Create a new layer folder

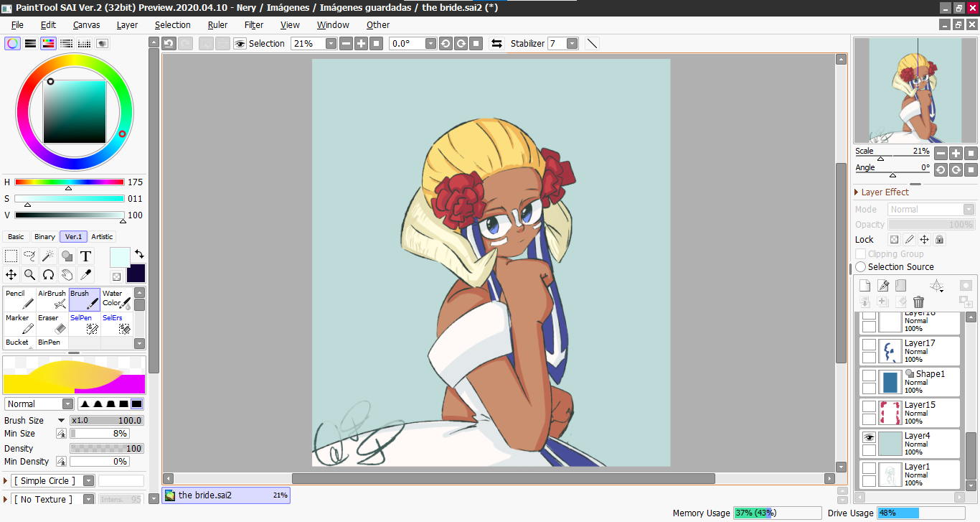(x=901, y=286)
